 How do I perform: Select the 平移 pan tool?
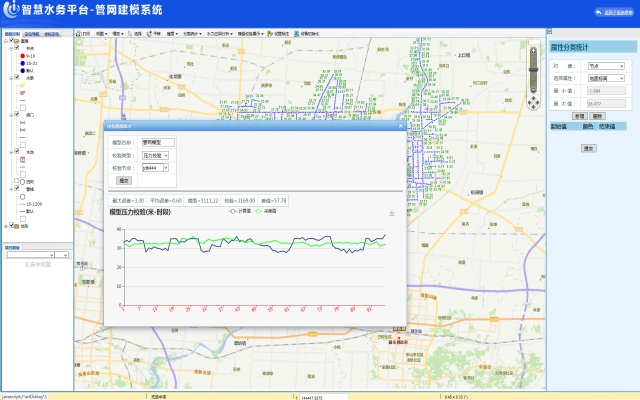[157, 33]
